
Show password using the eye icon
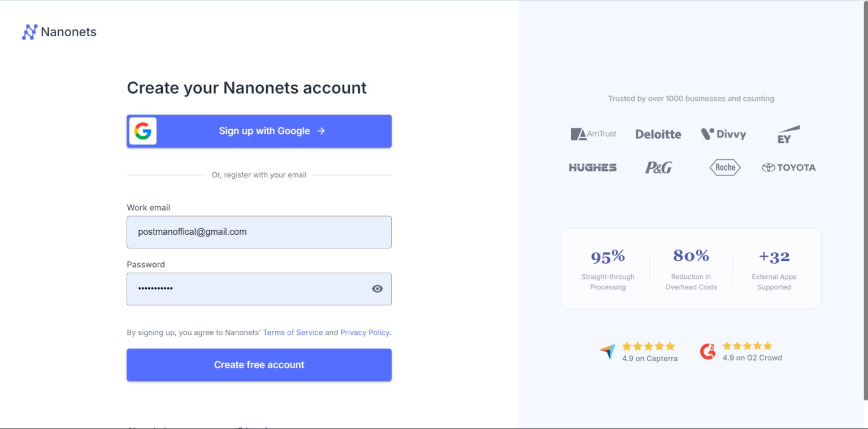click(377, 289)
